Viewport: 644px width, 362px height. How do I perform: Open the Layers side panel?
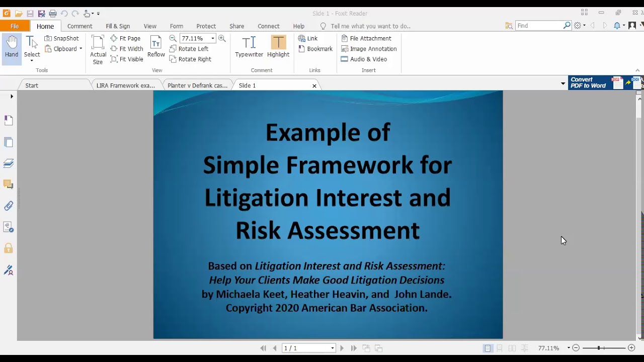(x=9, y=163)
